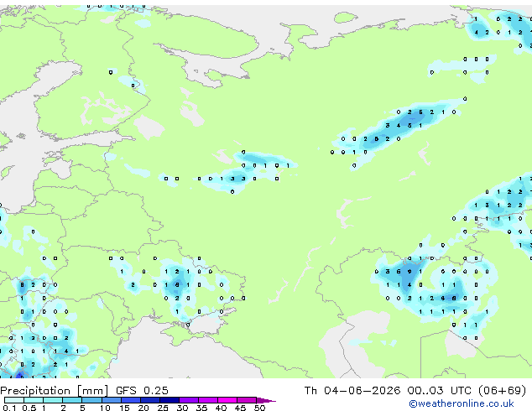
Task: Click the '0.5' legend scale value
Action: click(29, 408)
